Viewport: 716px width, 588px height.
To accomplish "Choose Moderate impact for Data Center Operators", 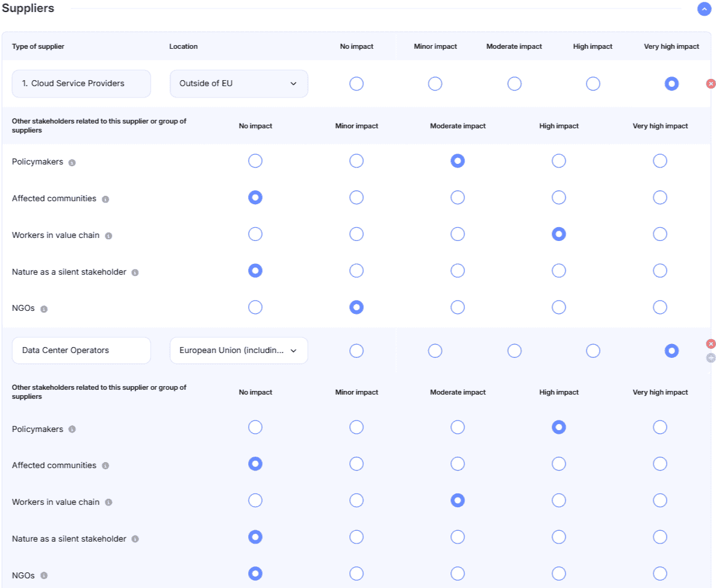I will pyautogui.click(x=514, y=351).
